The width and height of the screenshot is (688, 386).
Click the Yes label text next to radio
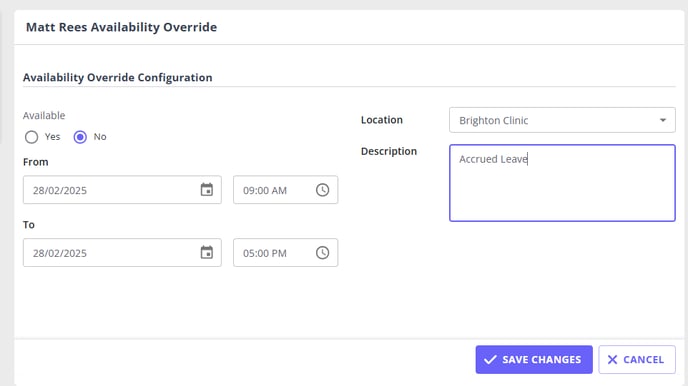(x=52, y=137)
